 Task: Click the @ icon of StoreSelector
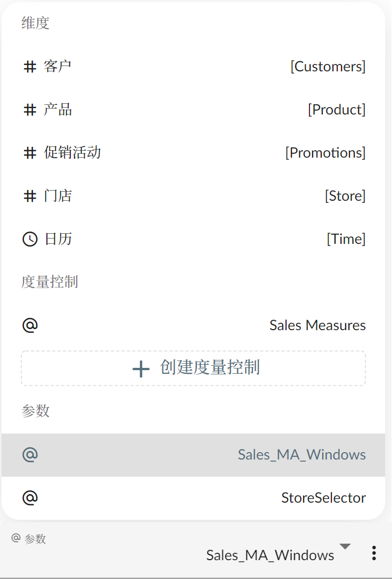click(x=30, y=497)
